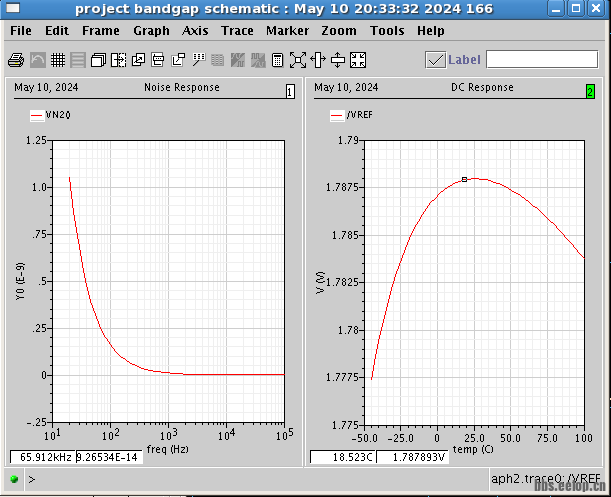Click the 9.26534E-14 readout field

pyautogui.click(x=109, y=457)
